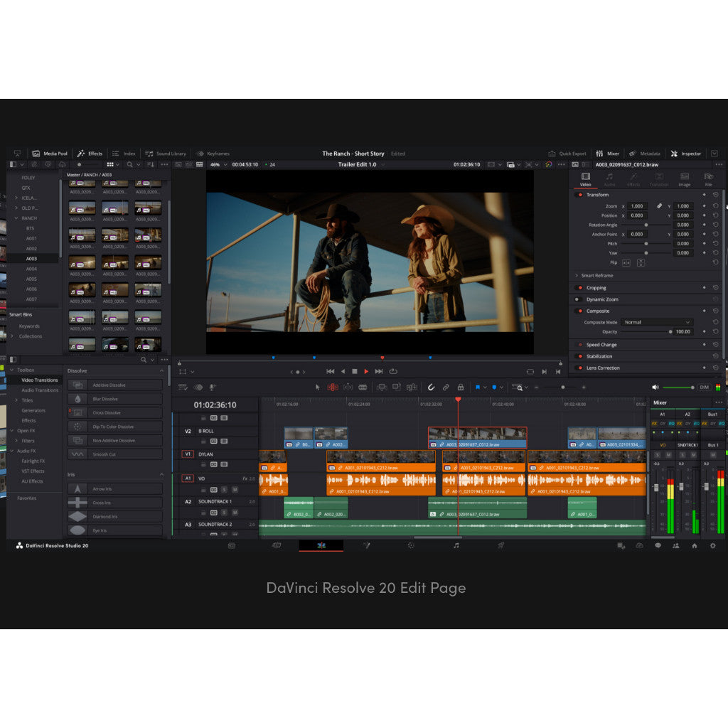Click the play button under the viewer

click(366, 371)
